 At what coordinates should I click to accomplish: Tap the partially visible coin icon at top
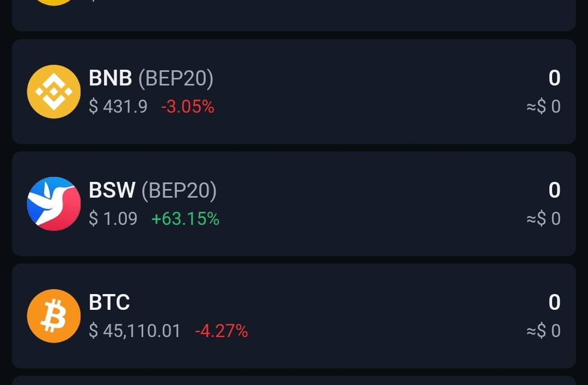pos(53,3)
